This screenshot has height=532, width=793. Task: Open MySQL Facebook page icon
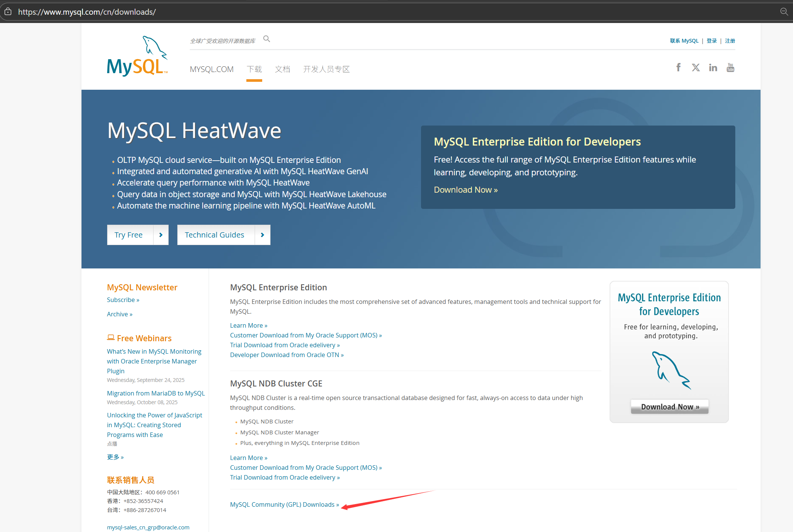[678, 67]
